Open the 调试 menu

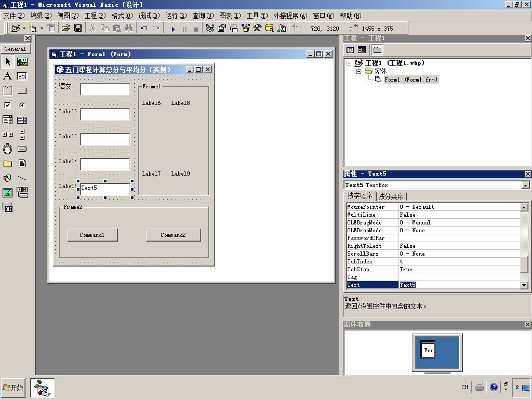pos(149,16)
